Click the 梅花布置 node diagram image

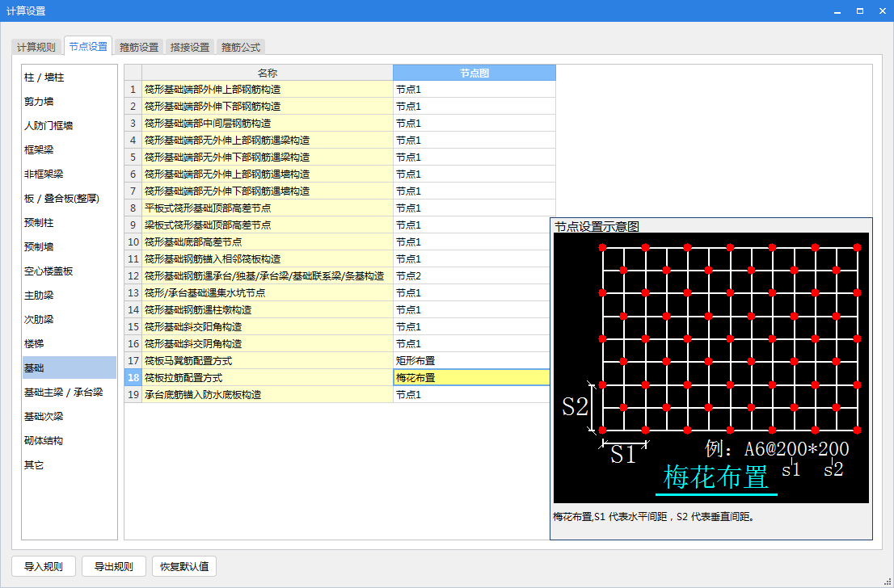tap(711, 367)
